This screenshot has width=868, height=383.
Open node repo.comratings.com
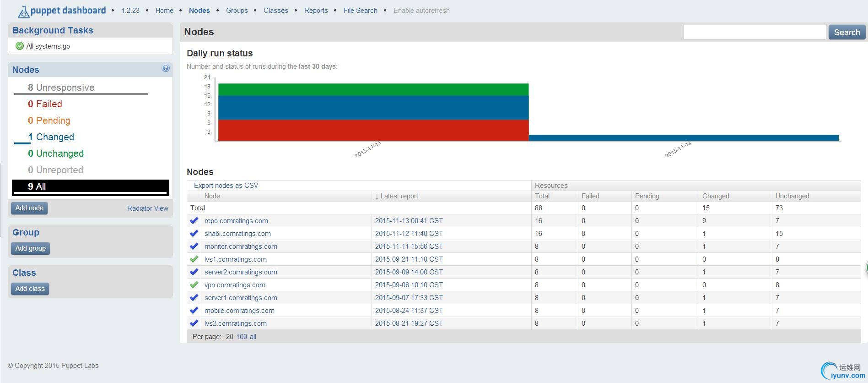(236, 221)
